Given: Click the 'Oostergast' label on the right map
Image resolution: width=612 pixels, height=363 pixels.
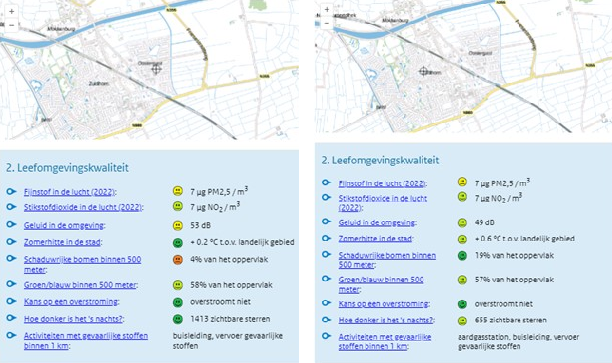Looking at the screenshot, I should click(480, 53).
